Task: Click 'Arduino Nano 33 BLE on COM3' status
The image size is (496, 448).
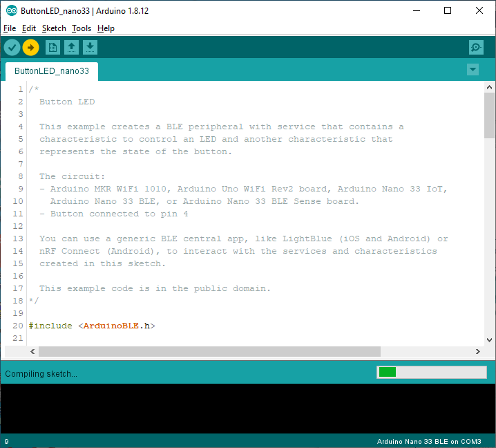Action: click(429, 441)
